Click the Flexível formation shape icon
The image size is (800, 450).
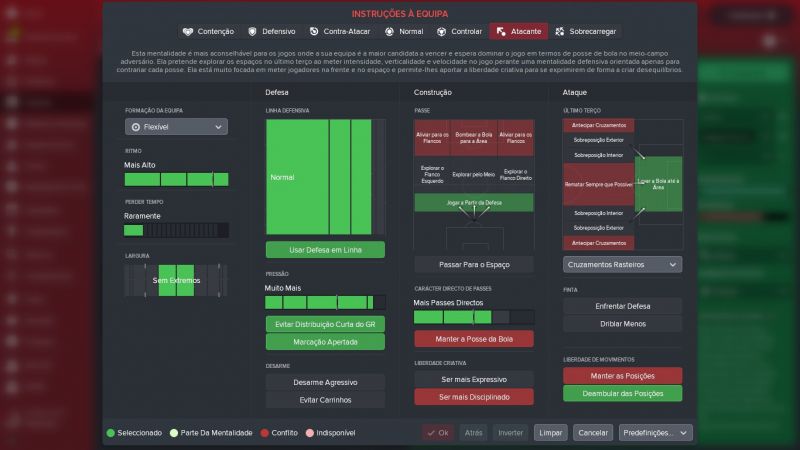pyautogui.click(x=135, y=127)
